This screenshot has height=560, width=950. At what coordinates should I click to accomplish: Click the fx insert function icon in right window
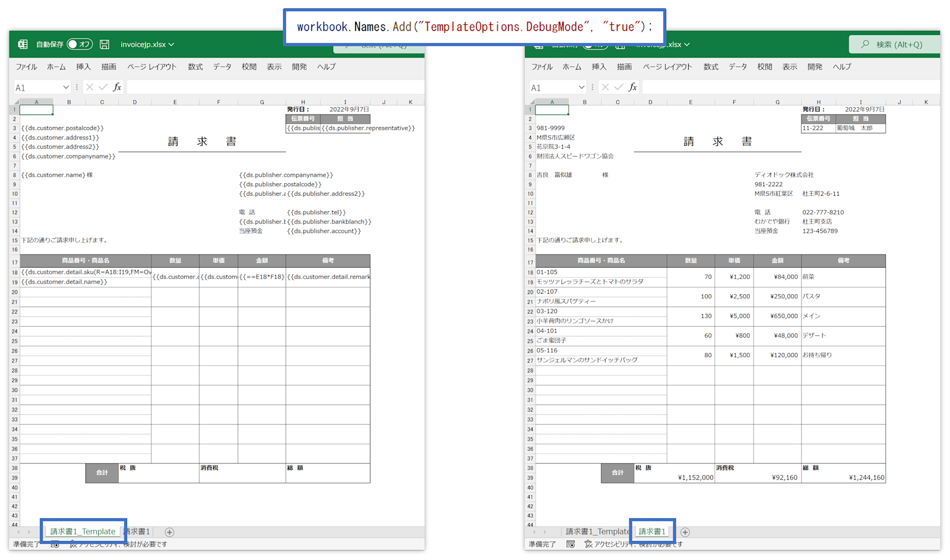[x=633, y=87]
